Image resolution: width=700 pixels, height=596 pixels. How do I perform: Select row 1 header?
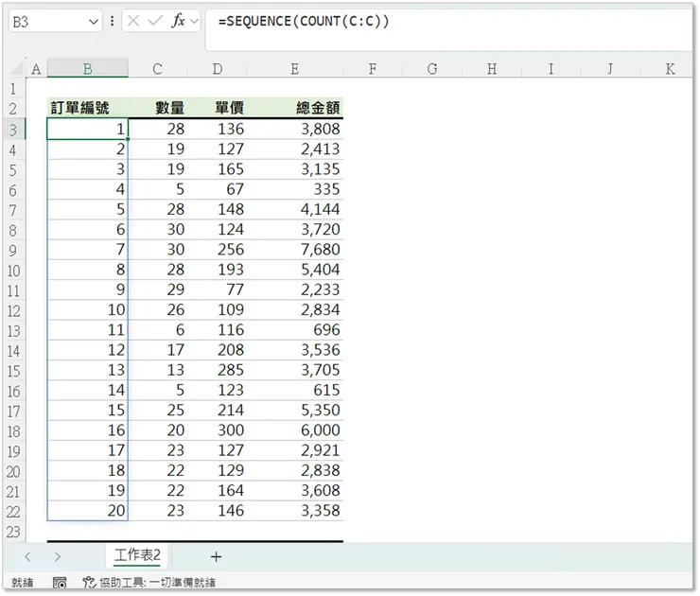pyautogui.click(x=13, y=88)
